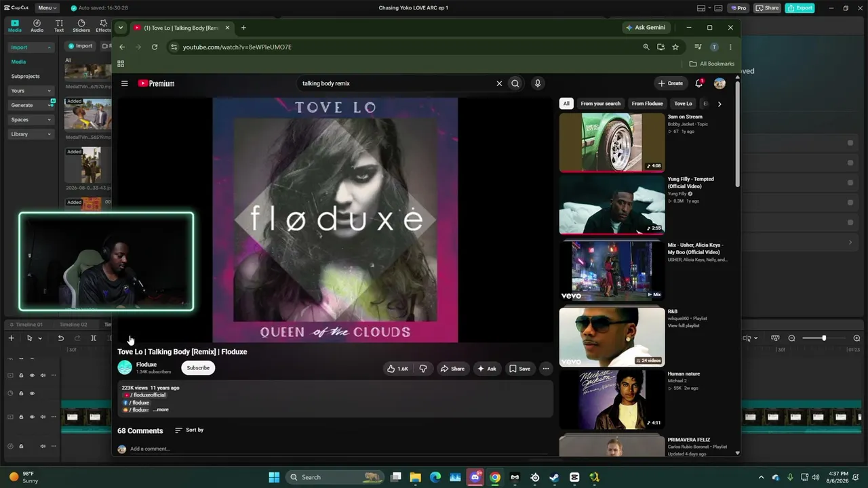Select the CapCut split tool
Image resolution: width=868 pixels, height=488 pixels.
[94, 338]
